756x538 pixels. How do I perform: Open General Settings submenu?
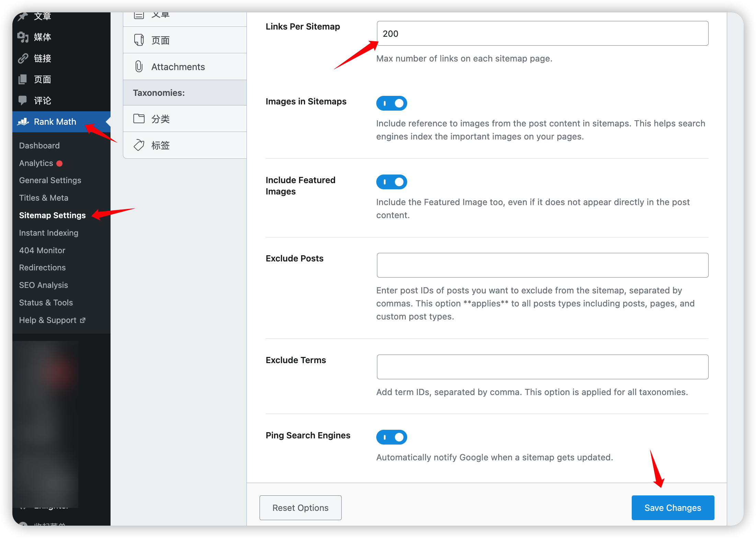point(50,180)
